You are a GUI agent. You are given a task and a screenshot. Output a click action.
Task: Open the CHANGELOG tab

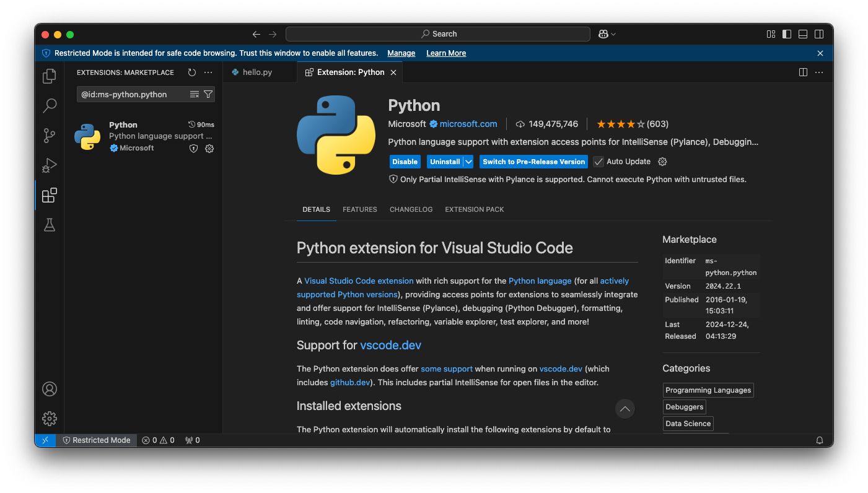pos(411,209)
